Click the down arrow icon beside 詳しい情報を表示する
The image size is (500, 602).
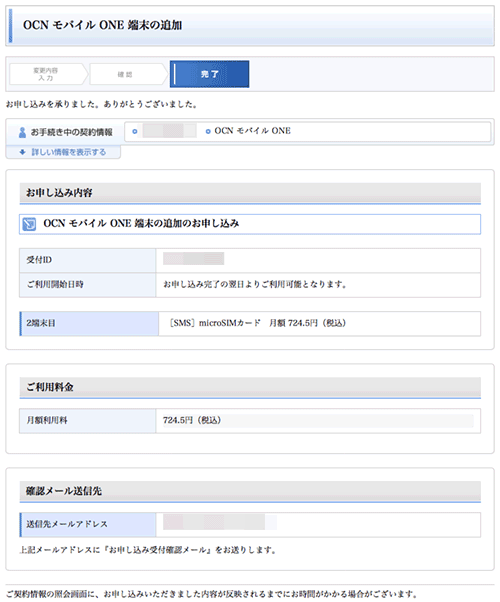[x=23, y=152]
